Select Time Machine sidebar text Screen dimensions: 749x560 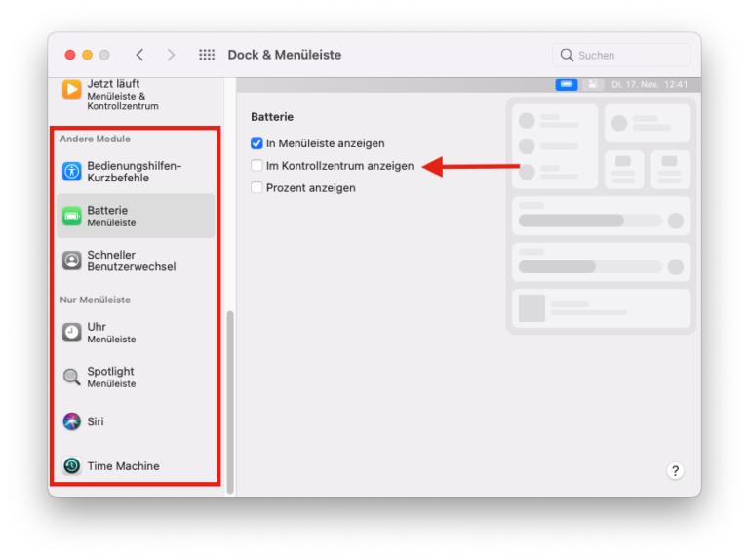click(123, 466)
